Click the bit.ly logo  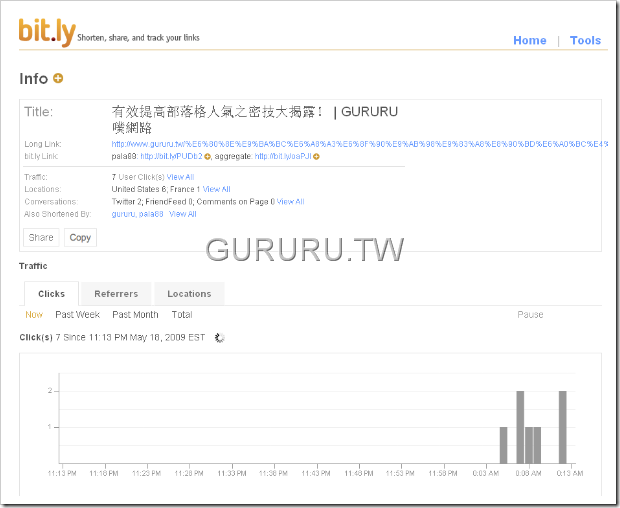tap(47, 32)
